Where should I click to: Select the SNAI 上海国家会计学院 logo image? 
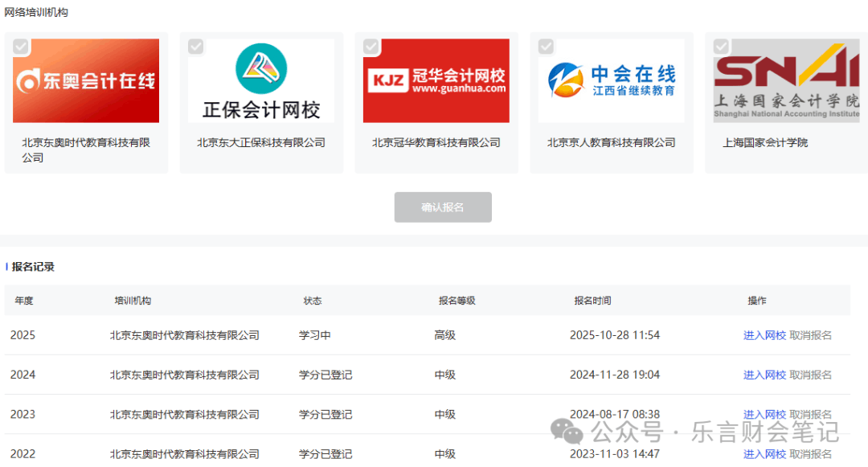pyautogui.click(x=786, y=80)
